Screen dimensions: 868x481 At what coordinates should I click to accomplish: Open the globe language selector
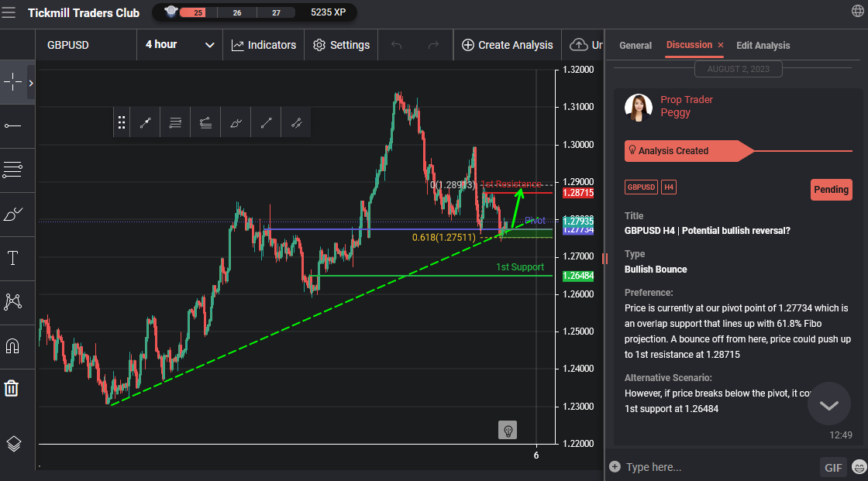(857, 11)
